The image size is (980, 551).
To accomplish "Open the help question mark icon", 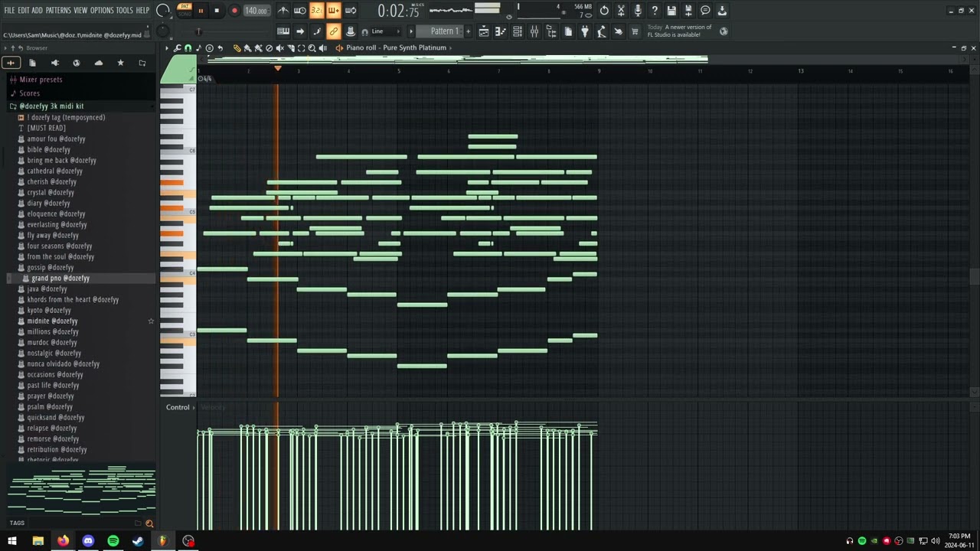I will [x=655, y=11].
